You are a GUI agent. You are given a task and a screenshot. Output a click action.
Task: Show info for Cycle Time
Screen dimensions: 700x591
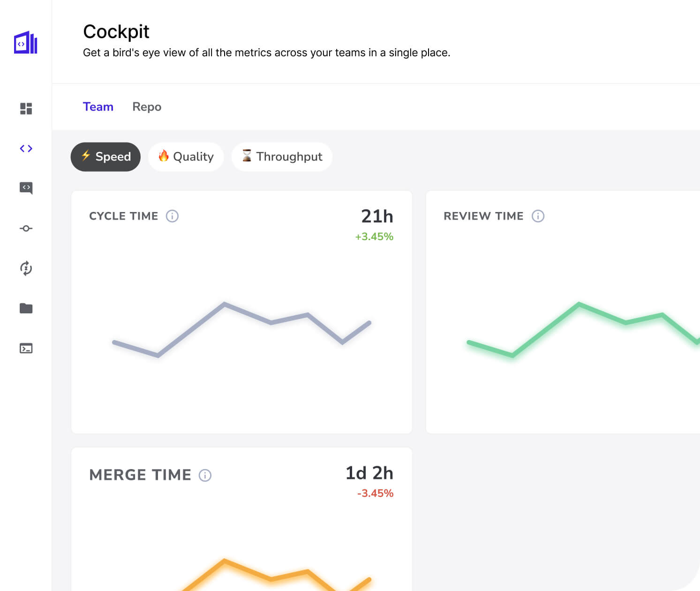pos(172,216)
